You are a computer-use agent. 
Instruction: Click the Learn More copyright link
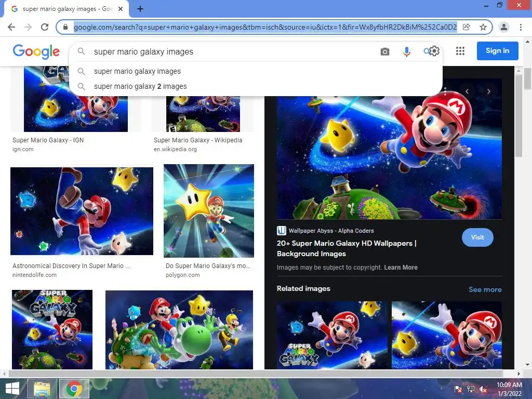click(x=401, y=268)
